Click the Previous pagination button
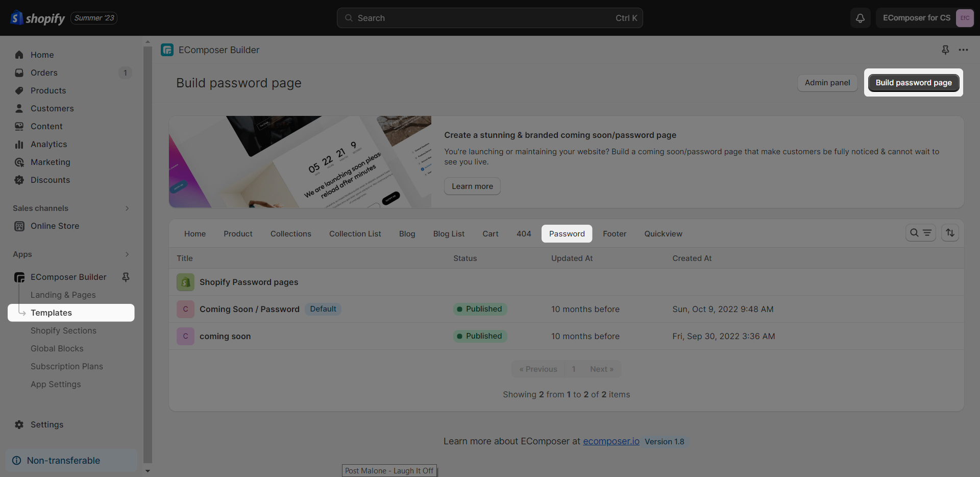This screenshot has height=477, width=980. click(538, 369)
